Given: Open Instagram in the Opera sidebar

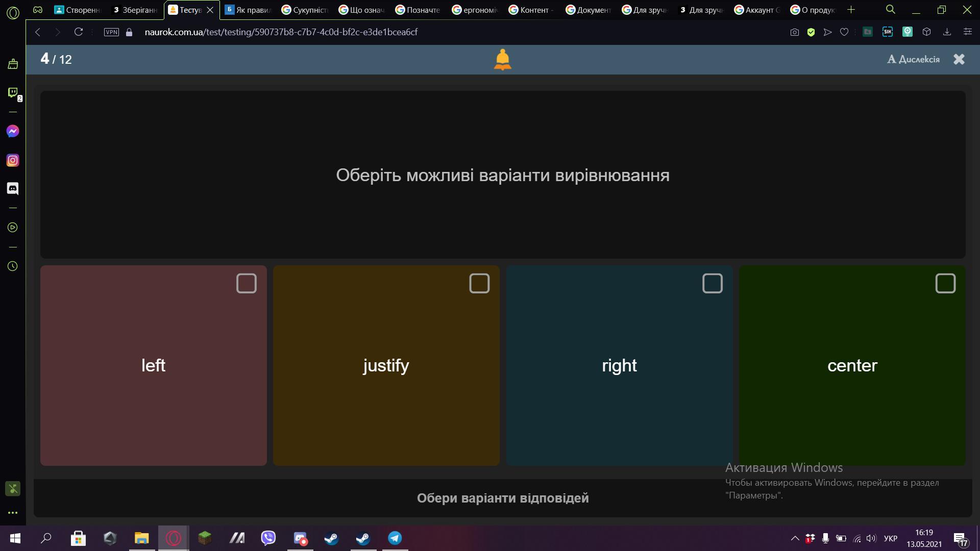Looking at the screenshot, I should 13,160.
